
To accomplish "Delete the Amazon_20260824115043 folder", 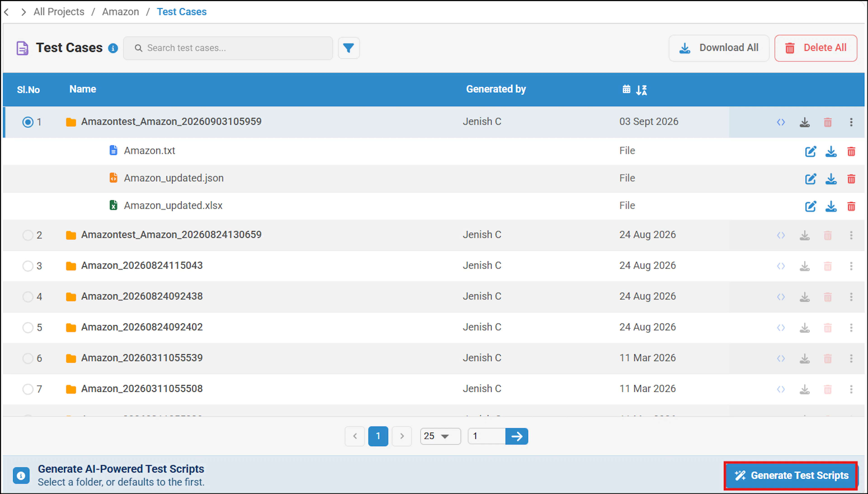I will click(828, 266).
